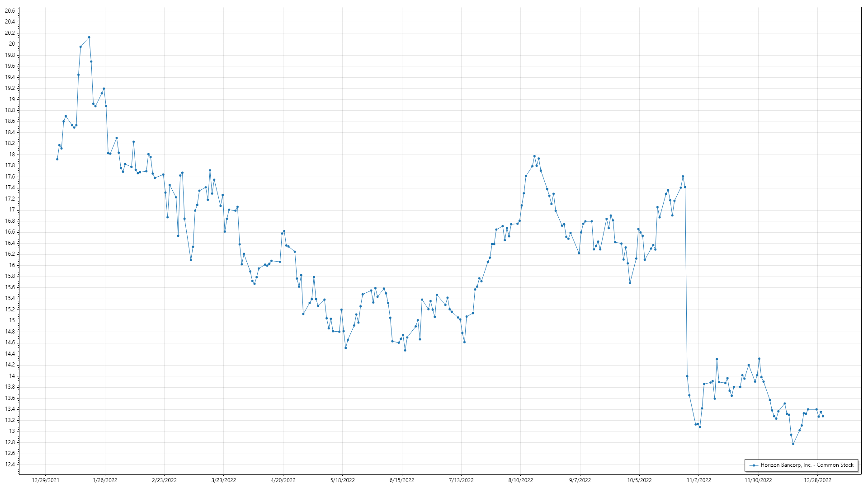Viewport: 868px width, 488px height.
Task: Select the 7/13/2022 x-axis date label
Action: (x=461, y=480)
